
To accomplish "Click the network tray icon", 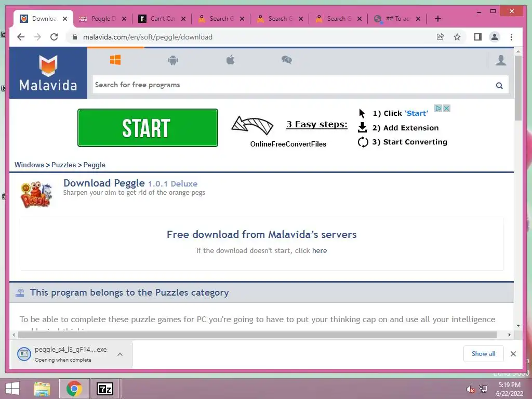I will pos(483,389).
